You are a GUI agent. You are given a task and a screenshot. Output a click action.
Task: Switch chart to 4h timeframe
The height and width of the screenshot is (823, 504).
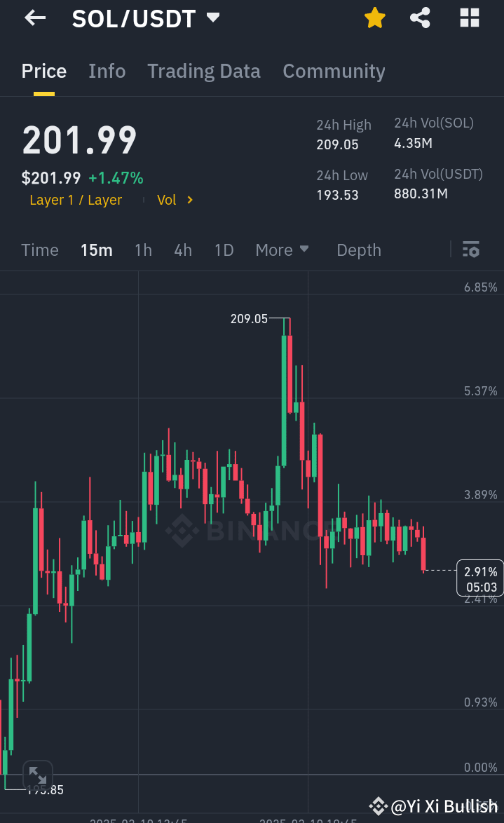182,250
